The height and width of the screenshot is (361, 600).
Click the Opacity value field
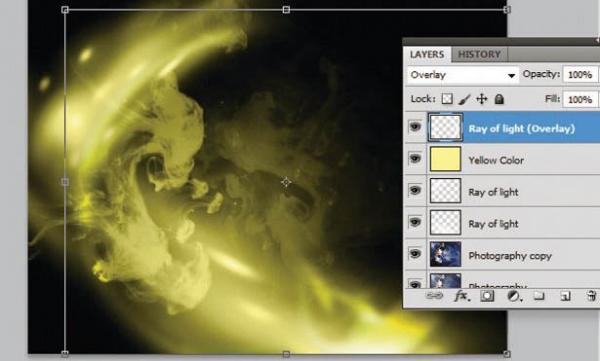(580, 75)
